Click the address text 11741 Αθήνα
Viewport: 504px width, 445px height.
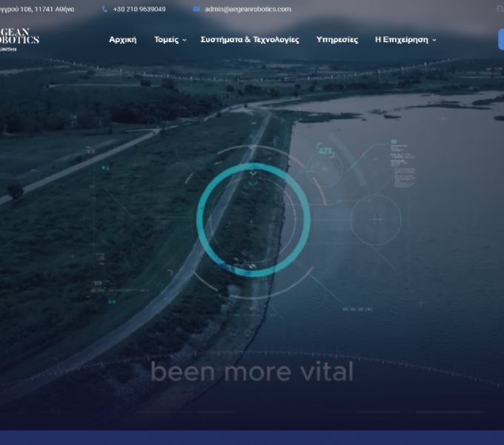coord(54,9)
